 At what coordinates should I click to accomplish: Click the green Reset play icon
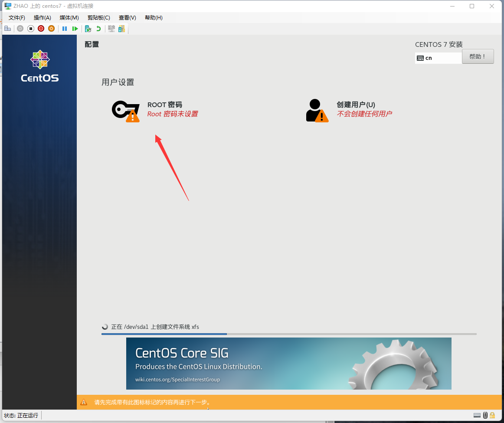click(x=75, y=29)
